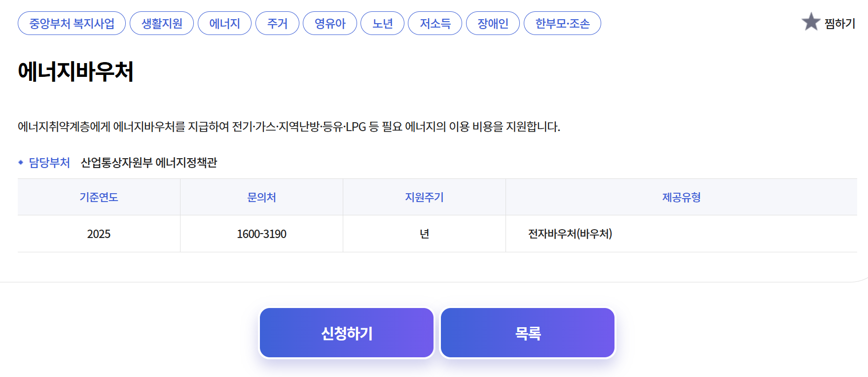Choose the 주거 tag
This screenshot has width=868, height=377.
coord(277,24)
